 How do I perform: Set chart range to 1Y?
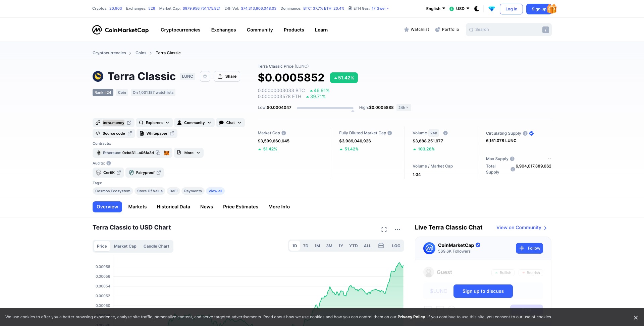click(x=341, y=246)
